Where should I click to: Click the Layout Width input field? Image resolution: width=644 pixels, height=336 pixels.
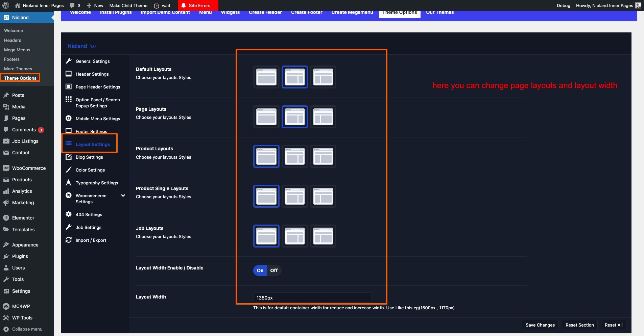click(312, 298)
